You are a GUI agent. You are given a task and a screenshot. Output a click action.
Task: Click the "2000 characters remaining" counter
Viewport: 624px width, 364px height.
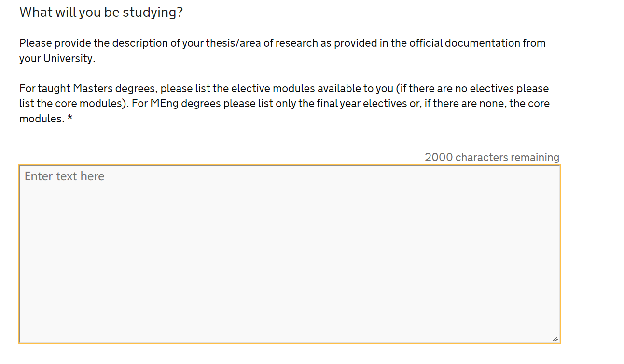[492, 157]
